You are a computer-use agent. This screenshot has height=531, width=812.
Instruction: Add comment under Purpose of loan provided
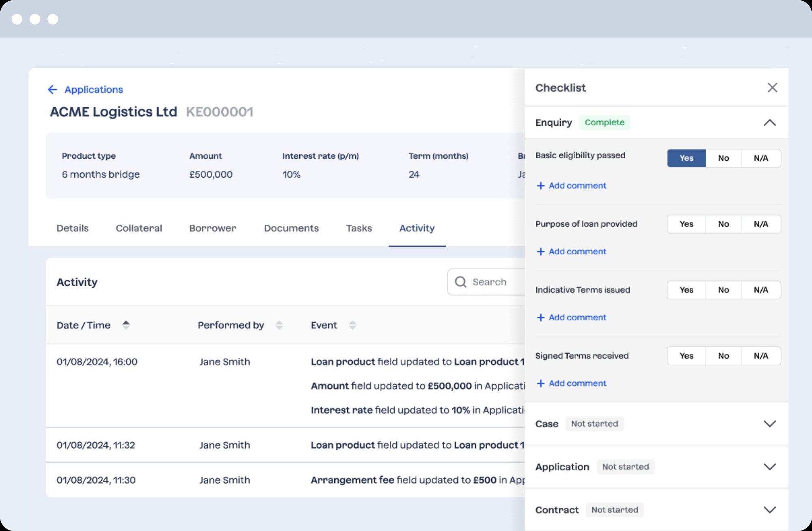(571, 252)
